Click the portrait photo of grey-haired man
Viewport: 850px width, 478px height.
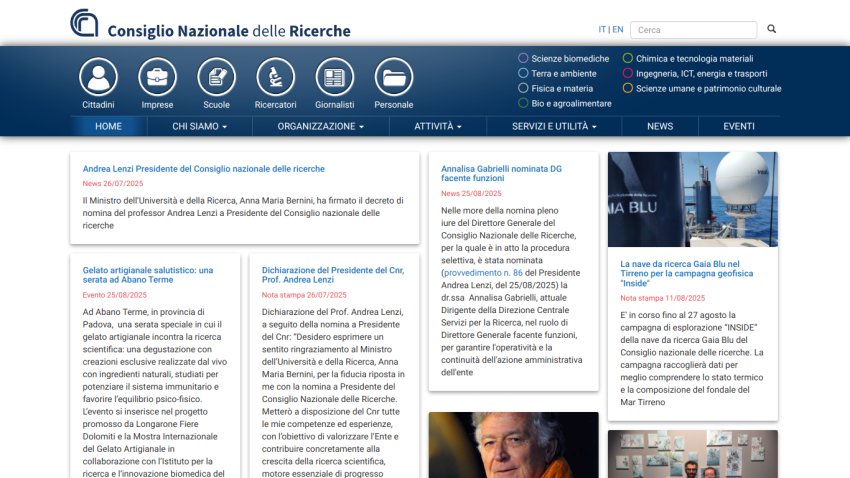coord(513,445)
